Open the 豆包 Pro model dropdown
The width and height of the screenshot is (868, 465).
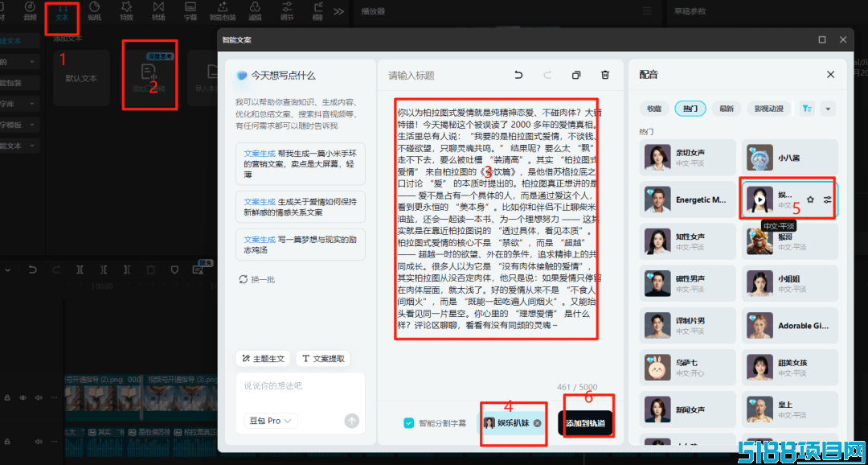pos(271,421)
